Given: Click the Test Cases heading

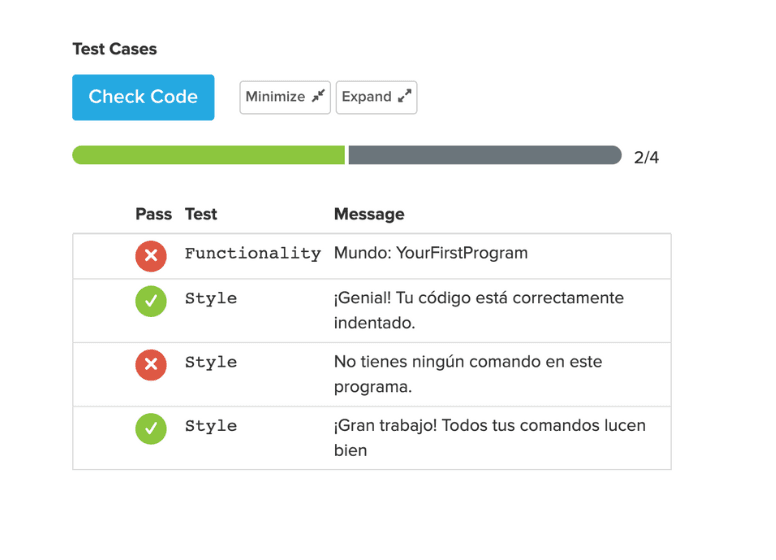Looking at the screenshot, I should click(114, 49).
